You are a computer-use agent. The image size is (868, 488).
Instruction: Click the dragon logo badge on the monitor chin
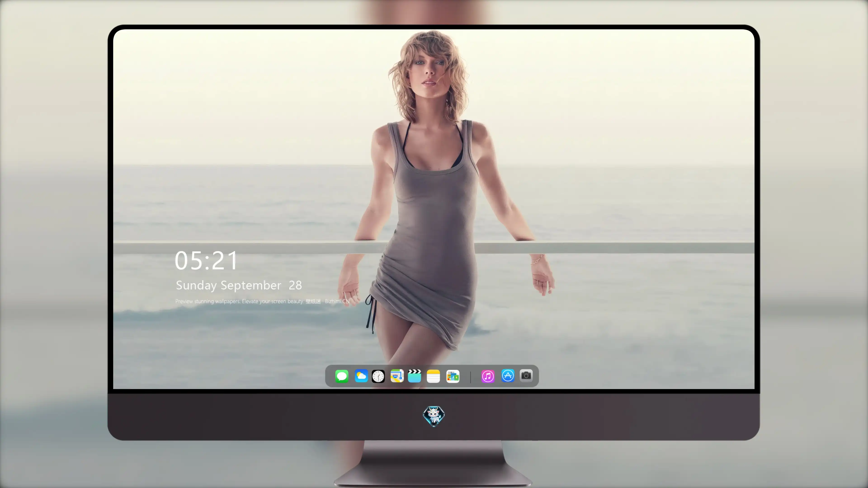tap(434, 416)
